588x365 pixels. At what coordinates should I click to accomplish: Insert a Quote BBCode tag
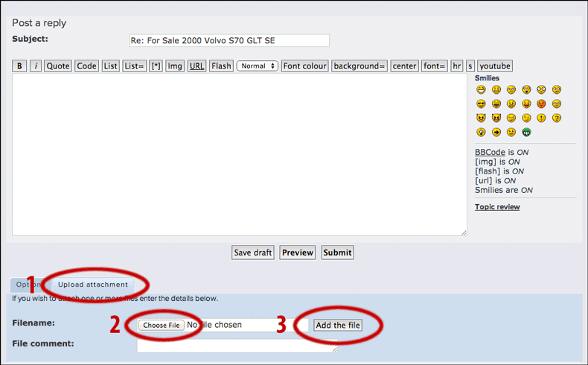(x=58, y=66)
